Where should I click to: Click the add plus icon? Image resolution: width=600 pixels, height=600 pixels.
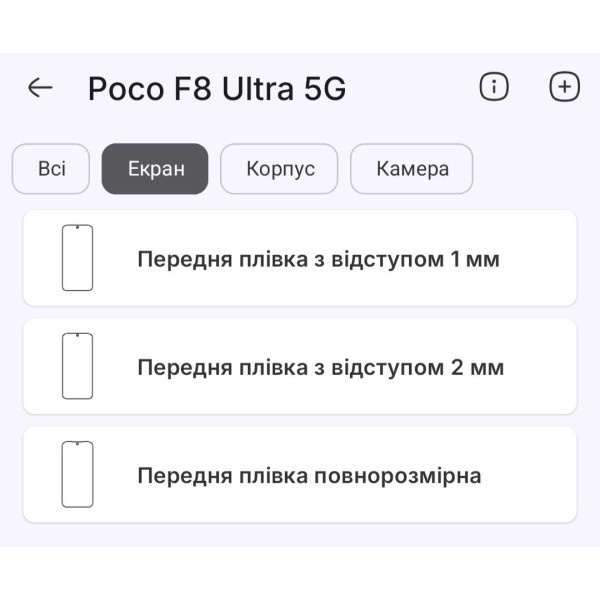tap(565, 87)
